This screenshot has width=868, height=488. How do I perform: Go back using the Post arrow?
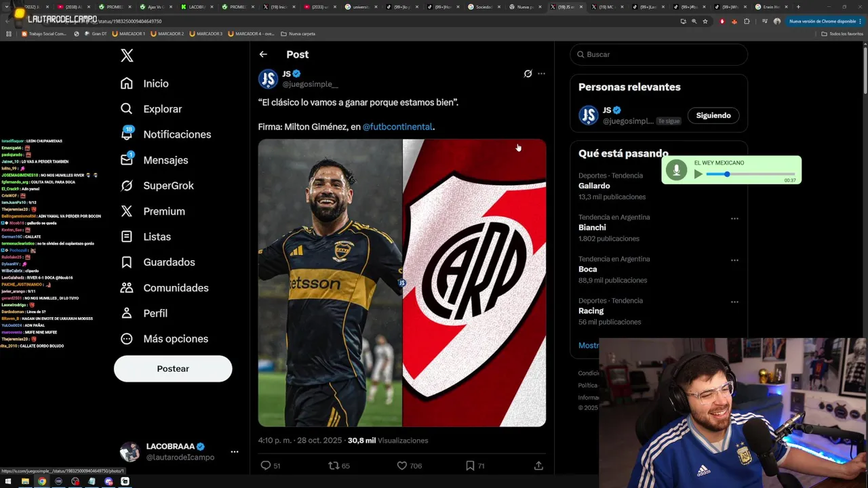click(263, 54)
